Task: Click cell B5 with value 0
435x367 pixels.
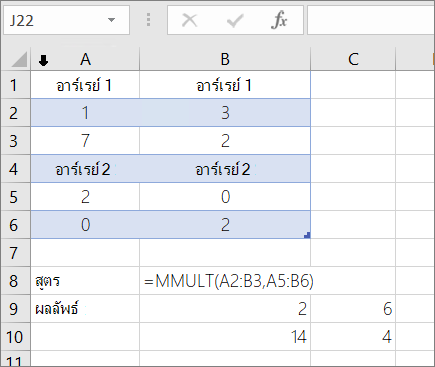Action: (x=225, y=197)
